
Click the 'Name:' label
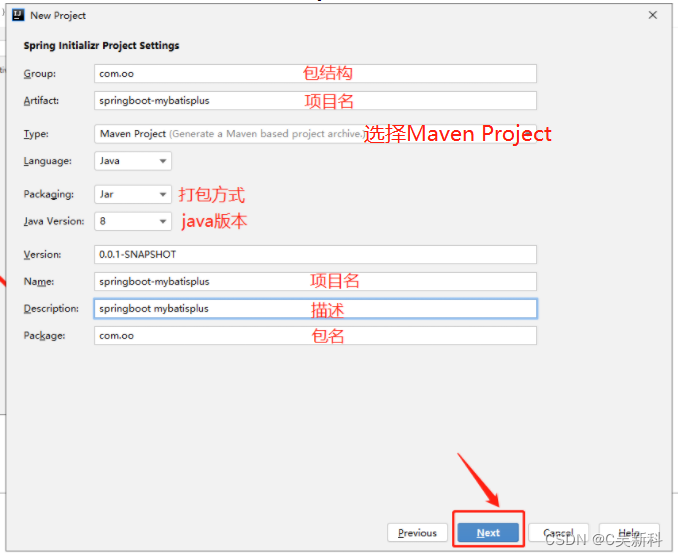pos(39,282)
